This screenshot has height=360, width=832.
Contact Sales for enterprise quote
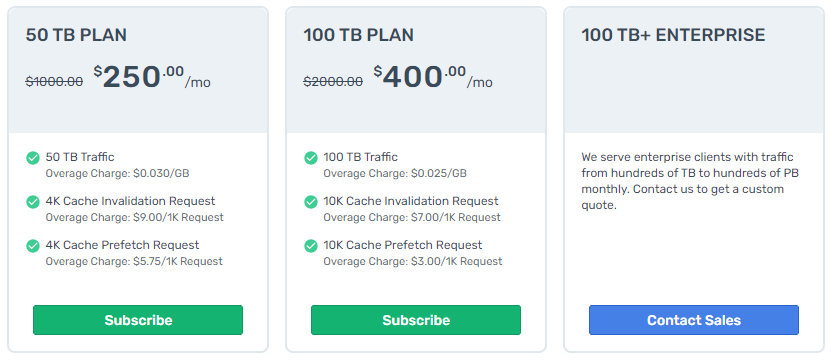[694, 320]
